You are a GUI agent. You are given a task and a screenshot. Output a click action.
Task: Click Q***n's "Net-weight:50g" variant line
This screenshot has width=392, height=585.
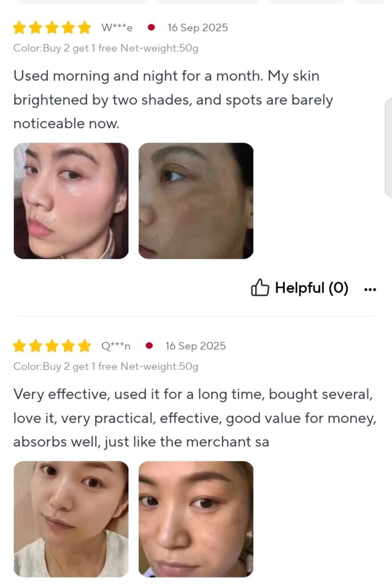pos(106,366)
